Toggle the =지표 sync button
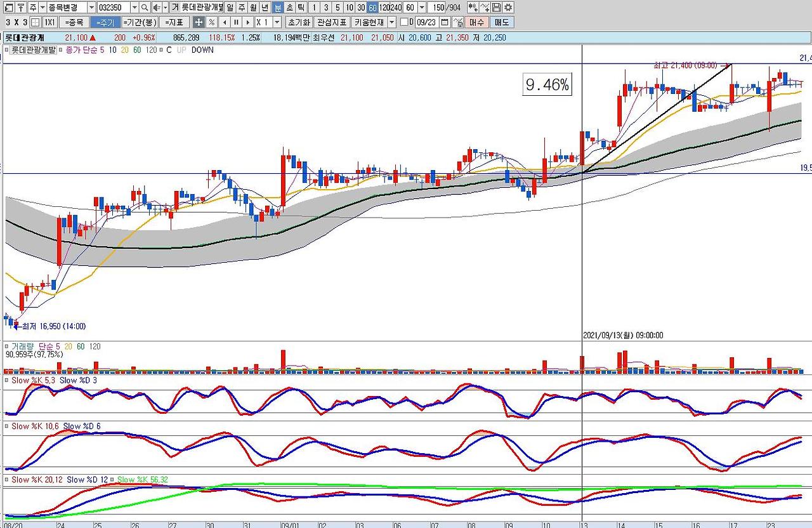The width and height of the screenshot is (812, 528). [174, 22]
